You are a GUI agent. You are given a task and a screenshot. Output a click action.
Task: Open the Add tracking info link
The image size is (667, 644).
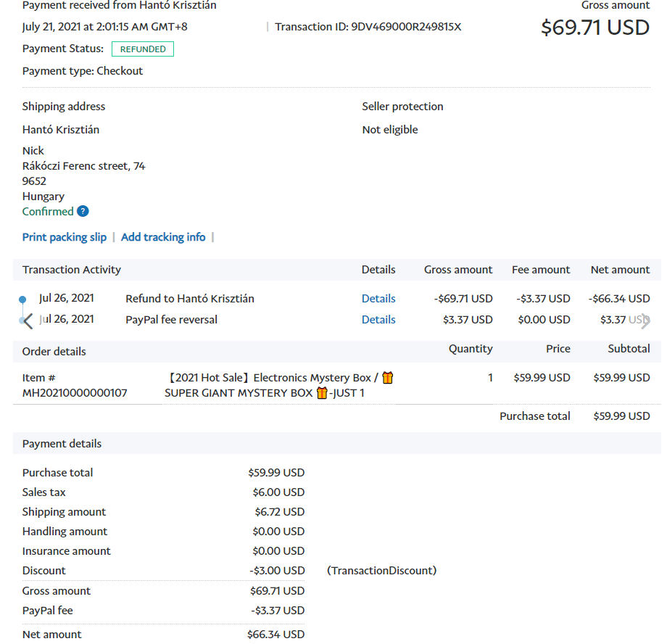pos(163,237)
